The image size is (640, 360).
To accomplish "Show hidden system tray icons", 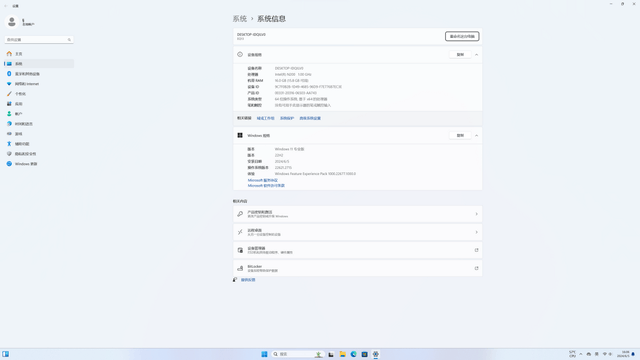I will (580, 354).
